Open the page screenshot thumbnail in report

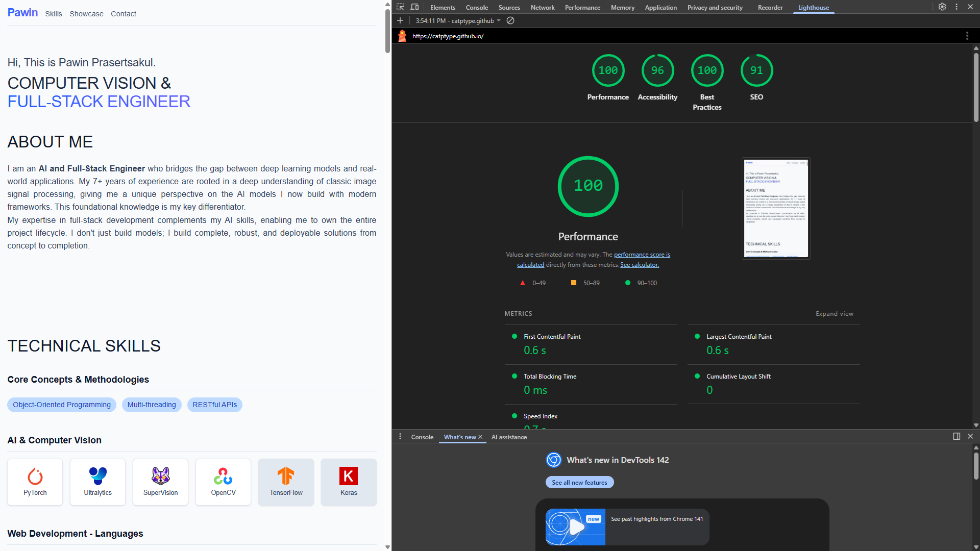click(776, 208)
